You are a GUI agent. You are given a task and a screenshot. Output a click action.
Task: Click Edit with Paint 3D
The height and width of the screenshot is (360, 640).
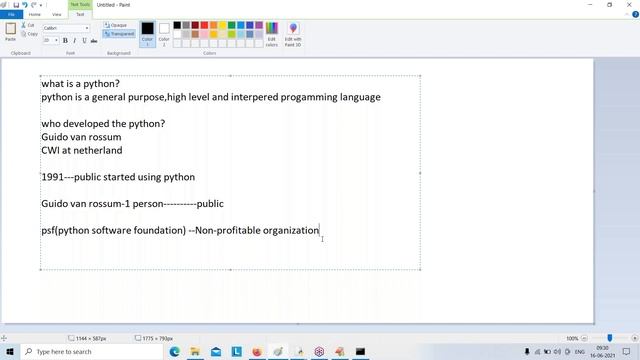(x=293, y=34)
